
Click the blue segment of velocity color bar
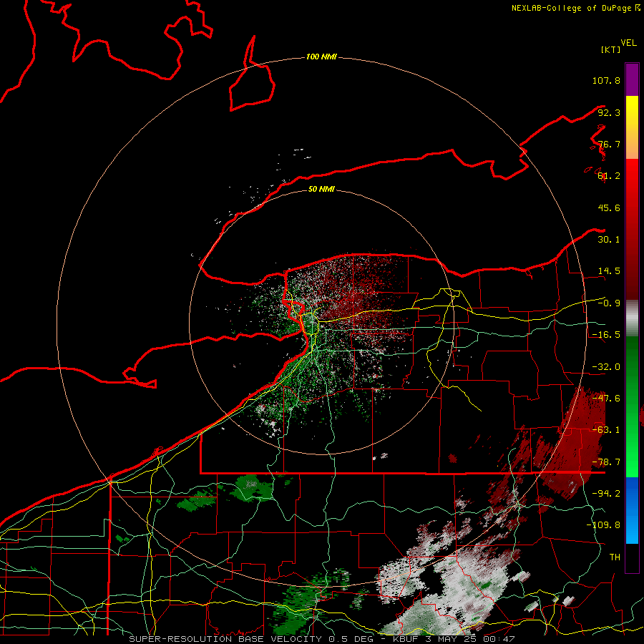point(632,510)
